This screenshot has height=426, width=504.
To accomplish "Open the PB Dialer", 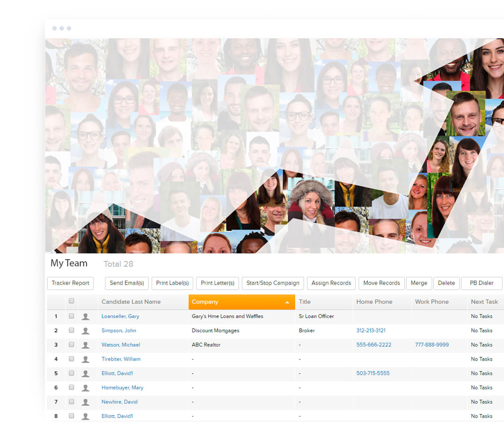I will pos(481,283).
